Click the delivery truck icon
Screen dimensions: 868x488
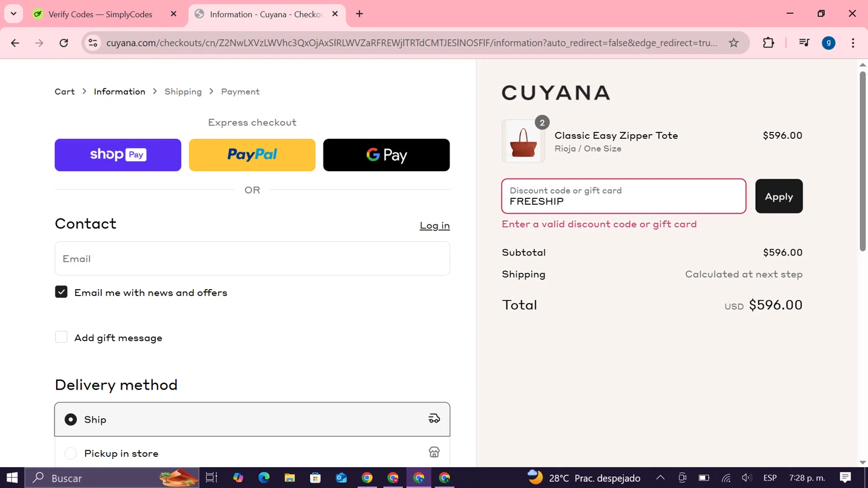click(434, 419)
